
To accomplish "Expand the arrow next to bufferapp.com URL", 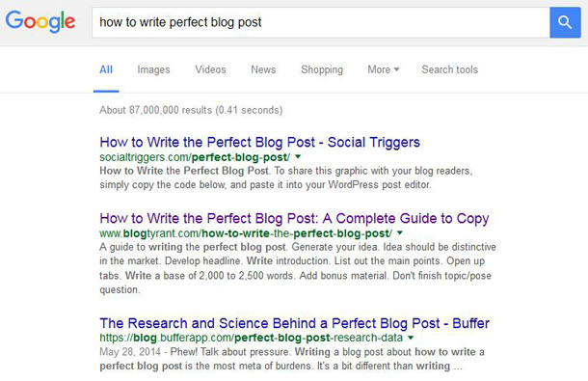I will [x=411, y=338].
